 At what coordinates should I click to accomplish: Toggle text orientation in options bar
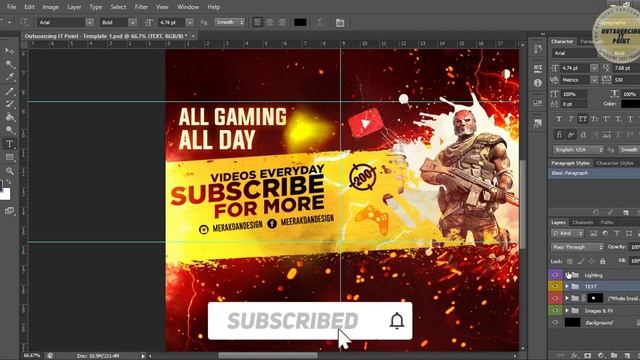click(24, 22)
